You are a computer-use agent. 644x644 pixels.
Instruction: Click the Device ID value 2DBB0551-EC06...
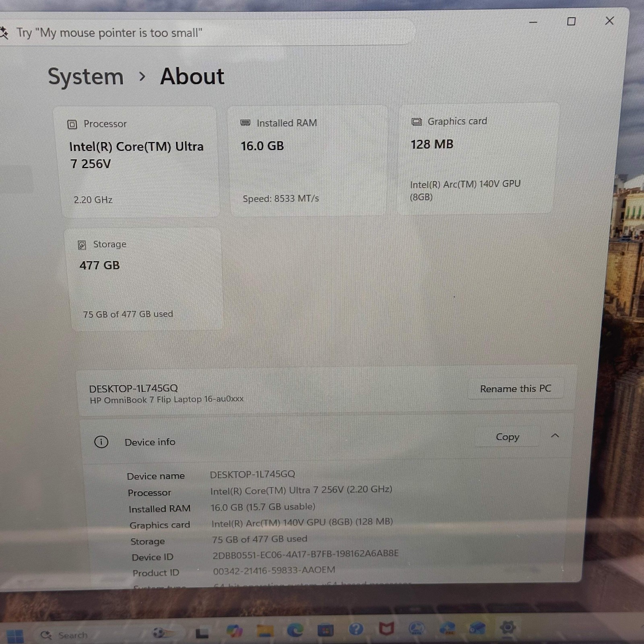(305, 554)
